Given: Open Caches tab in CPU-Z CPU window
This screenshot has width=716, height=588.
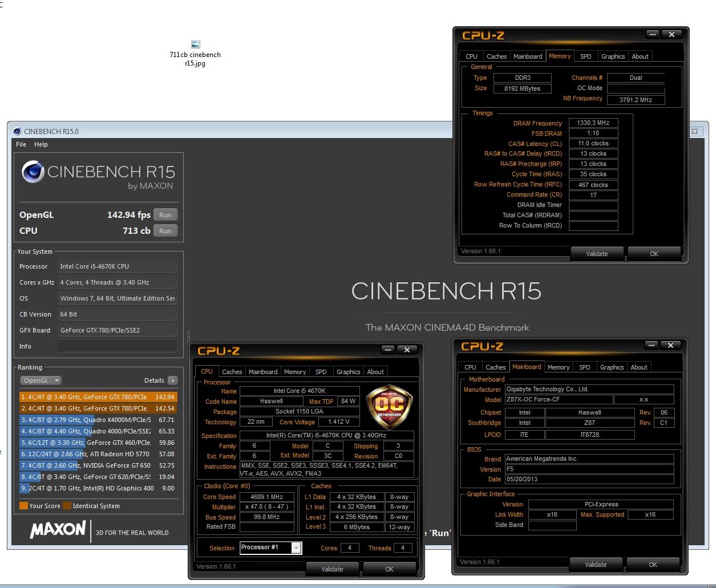Looking at the screenshot, I should tap(232, 372).
